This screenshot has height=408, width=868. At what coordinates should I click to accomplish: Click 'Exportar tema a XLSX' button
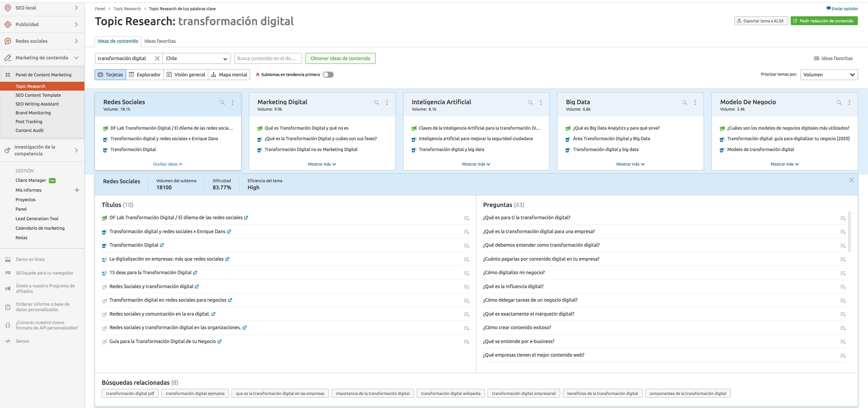pyautogui.click(x=761, y=21)
